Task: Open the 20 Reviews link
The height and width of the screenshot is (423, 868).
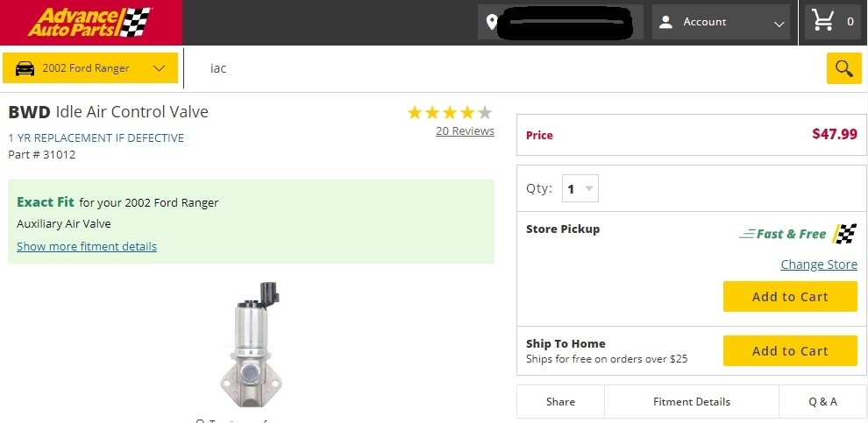Action: [465, 131]
